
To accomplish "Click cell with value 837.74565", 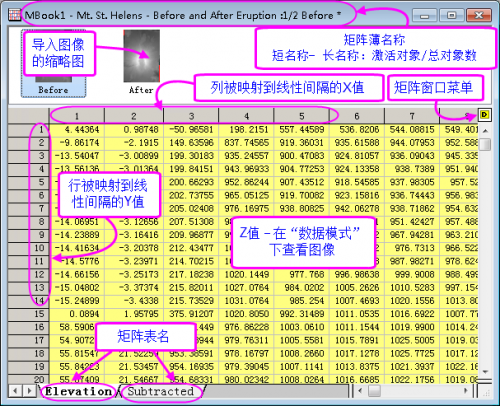I will [246, 143].
